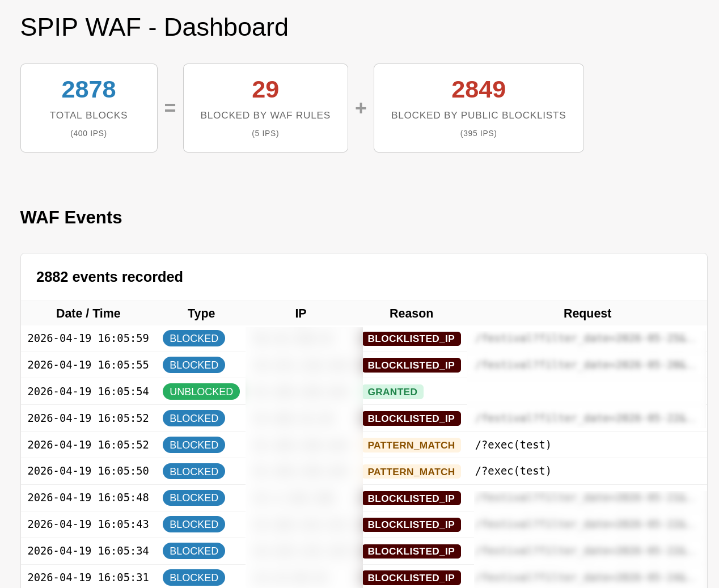This screenshot has height=588, width=719.
Task: Click PATTERN_MATCH badge in the 16:05:50 row
Action: [x=411, y=472]
